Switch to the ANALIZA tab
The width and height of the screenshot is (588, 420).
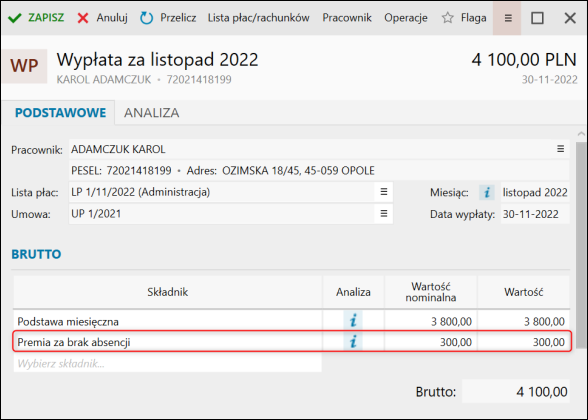point(152,113)
